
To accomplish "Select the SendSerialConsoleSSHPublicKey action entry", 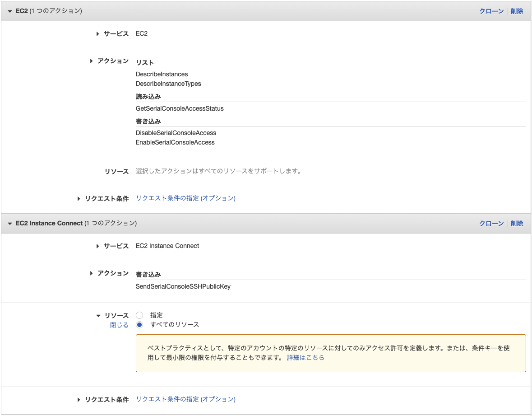I will click(x=183, y=286).
